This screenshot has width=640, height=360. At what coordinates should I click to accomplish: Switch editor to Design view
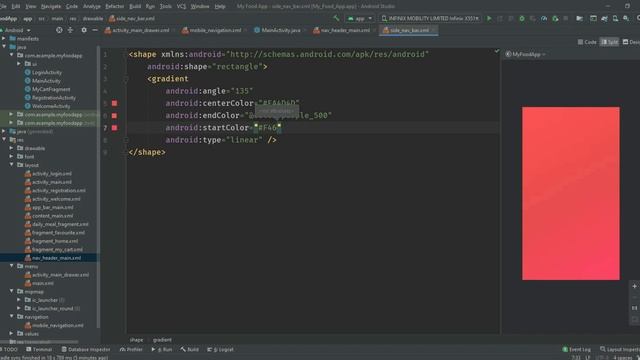pyautogui.click(x=631, y=42)
